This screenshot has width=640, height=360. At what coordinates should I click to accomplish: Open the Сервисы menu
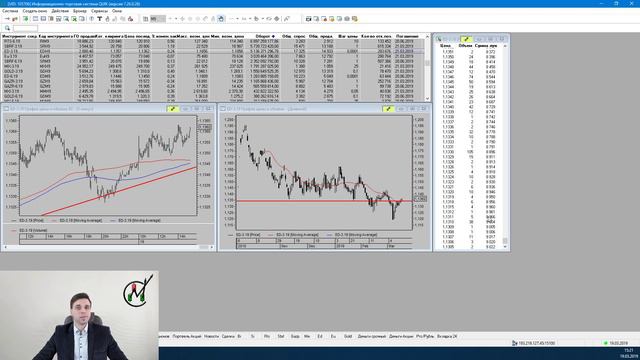coord(99,11)
